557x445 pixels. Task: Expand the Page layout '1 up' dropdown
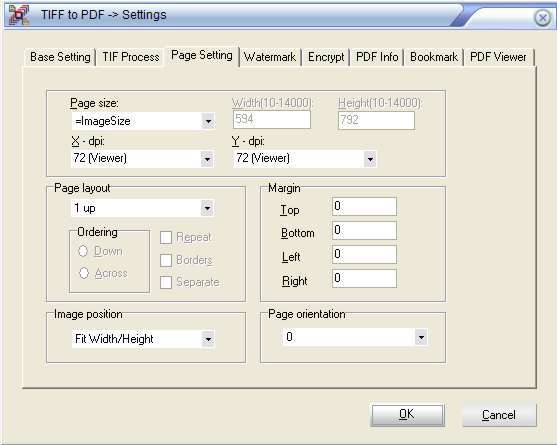(x=207, y=208)
